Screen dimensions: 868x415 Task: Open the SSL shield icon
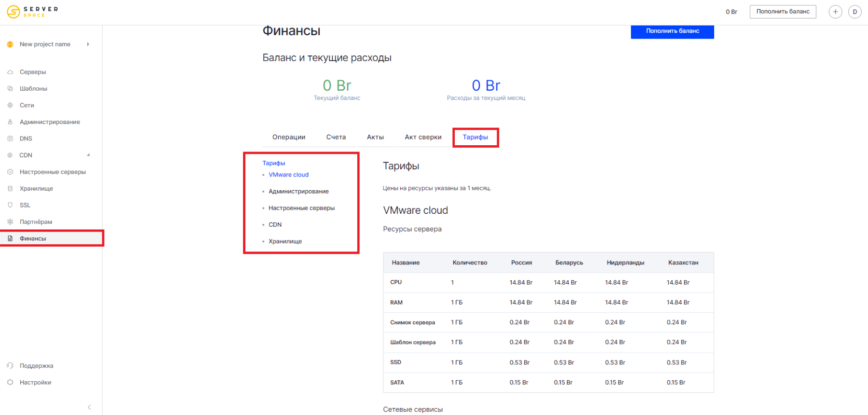coord(10,205)
